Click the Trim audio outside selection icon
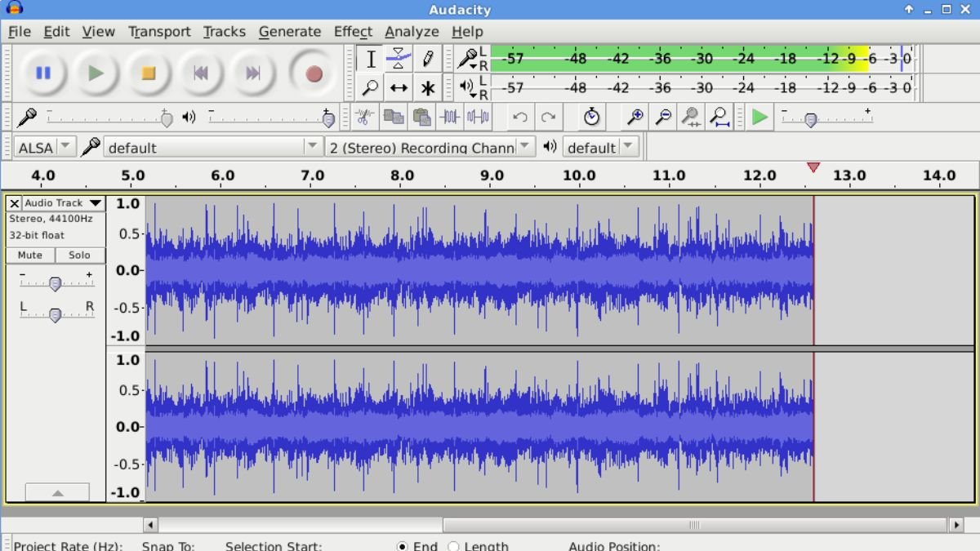 450,117
